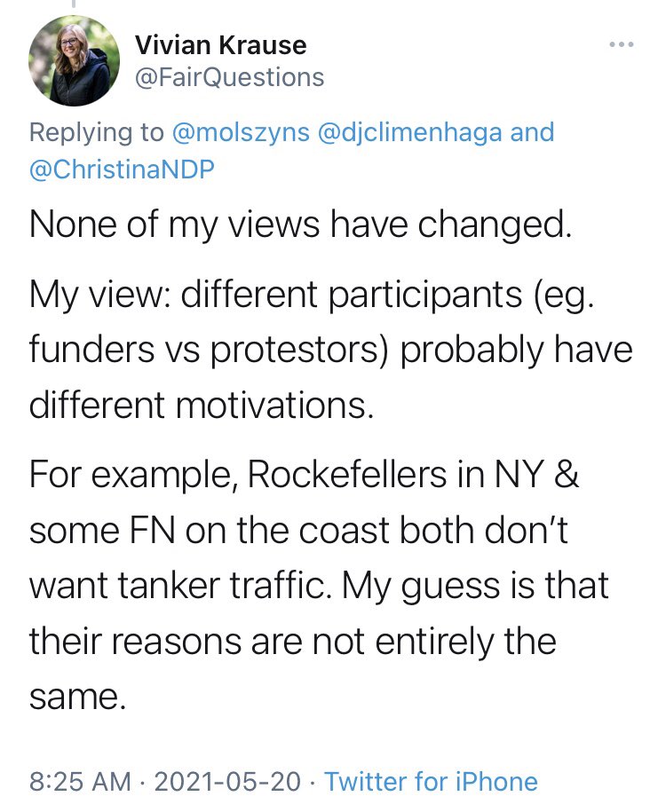
Task: Tap the "Replying to" label
Action: pos(97,132)
